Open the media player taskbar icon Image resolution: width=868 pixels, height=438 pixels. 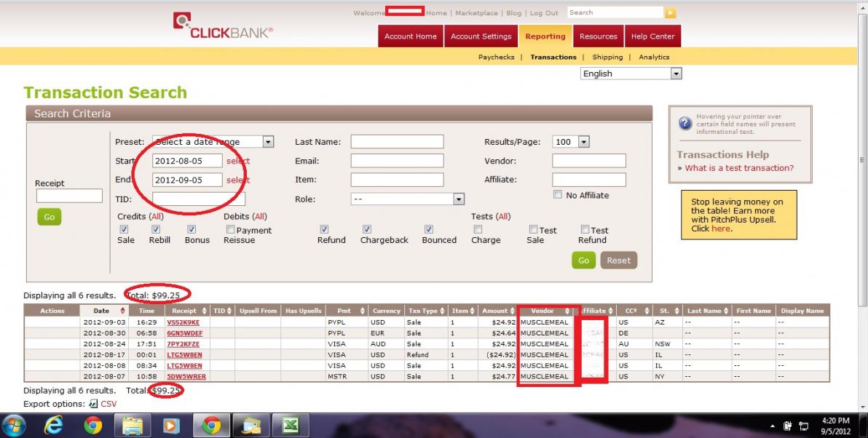(172, 426)
